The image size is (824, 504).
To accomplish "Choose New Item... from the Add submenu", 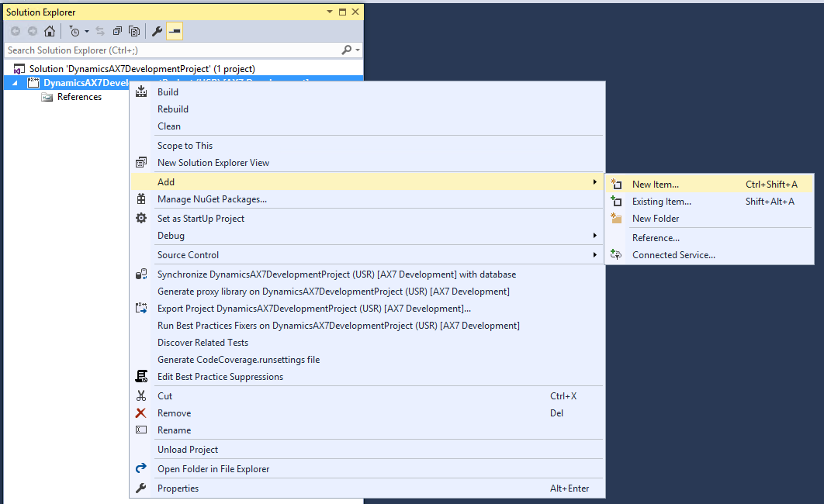I will pyautogui.click(x=655, y=185).
